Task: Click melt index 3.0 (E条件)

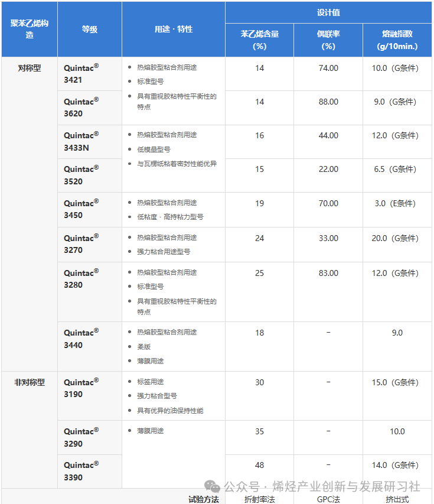Action: tap(396, 203)
